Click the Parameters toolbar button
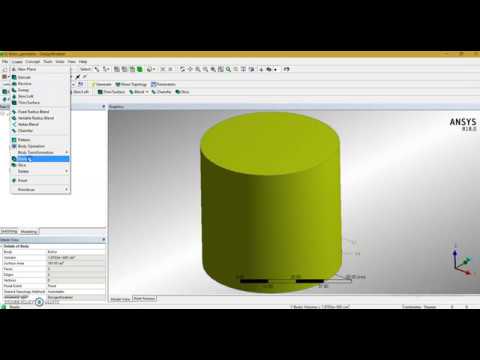 163,84
